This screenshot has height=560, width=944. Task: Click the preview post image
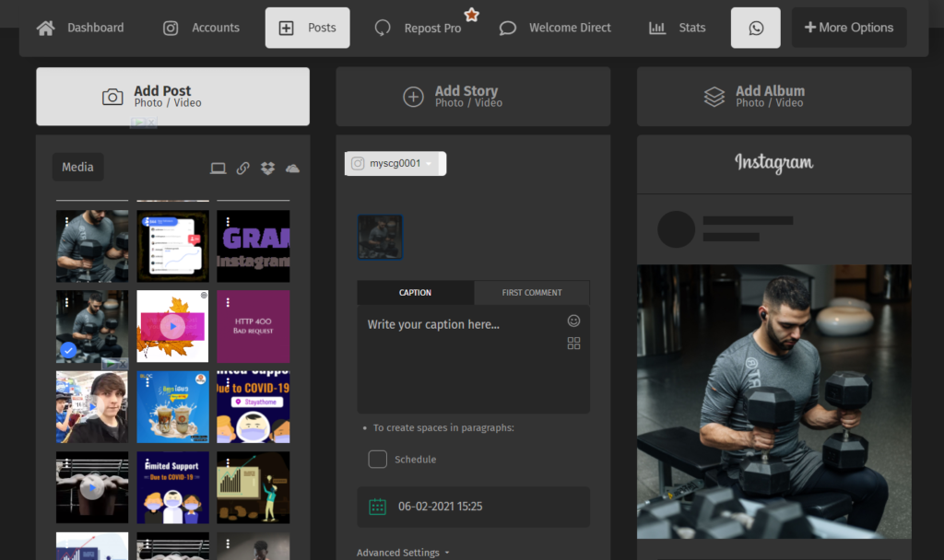pos(774,402)
